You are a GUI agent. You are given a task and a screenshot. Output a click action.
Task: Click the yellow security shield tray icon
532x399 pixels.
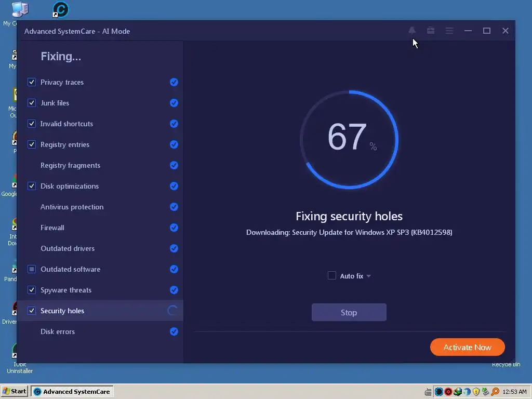476,392
